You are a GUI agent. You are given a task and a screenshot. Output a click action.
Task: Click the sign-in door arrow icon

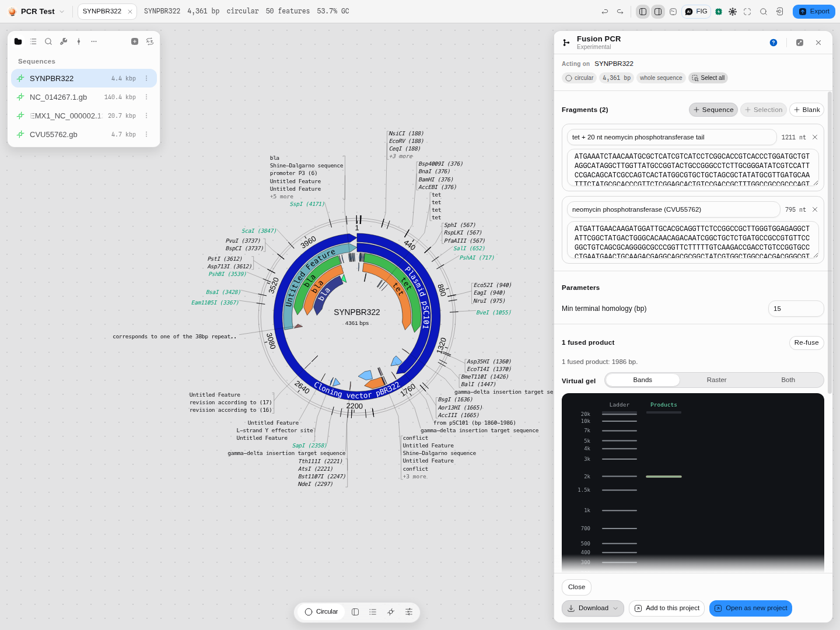(x=779, y=12)
